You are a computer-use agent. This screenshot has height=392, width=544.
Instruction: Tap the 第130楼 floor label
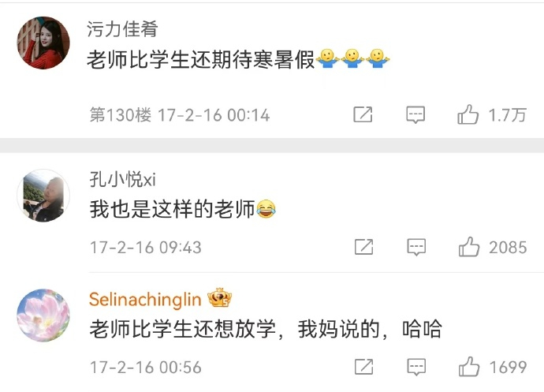(121, 115)
